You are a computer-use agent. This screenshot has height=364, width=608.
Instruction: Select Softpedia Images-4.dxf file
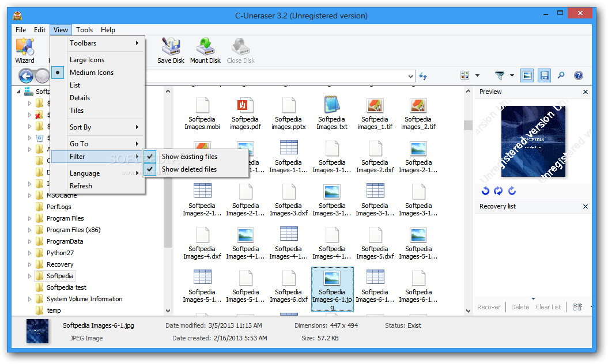point(202,244)
